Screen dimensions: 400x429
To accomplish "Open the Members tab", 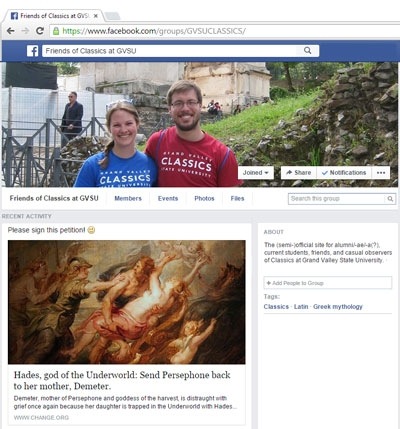I will click(128, 198).
